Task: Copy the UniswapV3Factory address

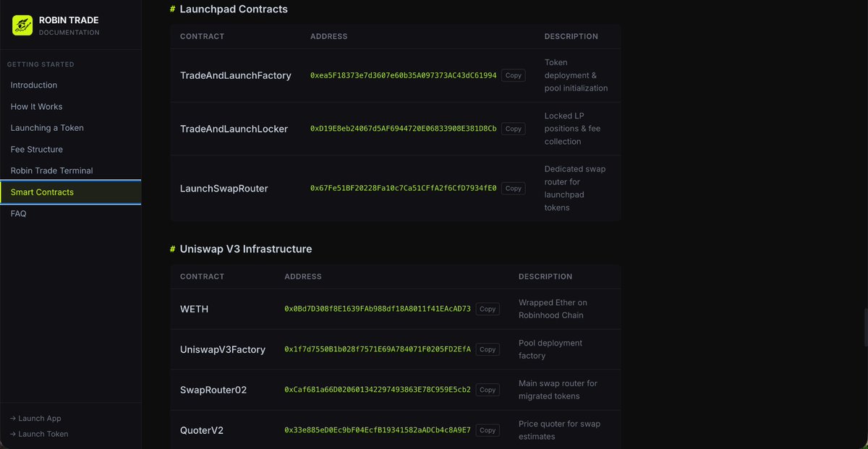Action: pos(488,349)
